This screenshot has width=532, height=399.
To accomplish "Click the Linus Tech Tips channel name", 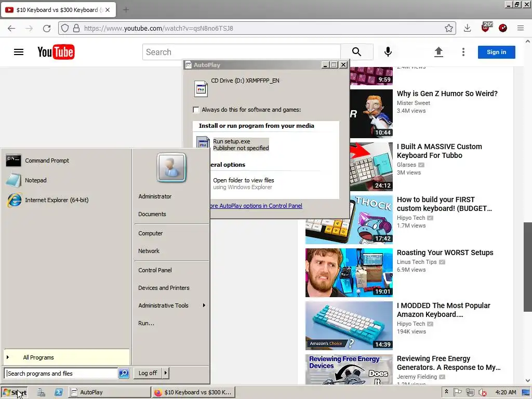I will 417,262.
